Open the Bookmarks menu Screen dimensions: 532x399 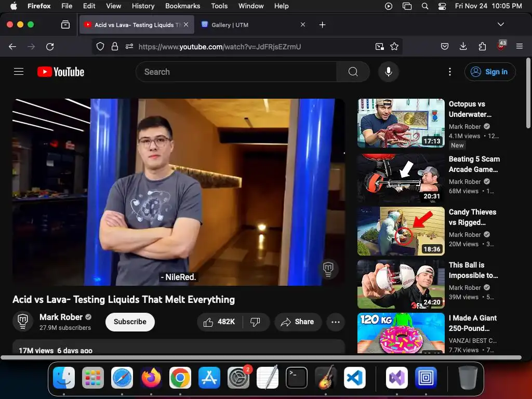(x=182, y=6)
